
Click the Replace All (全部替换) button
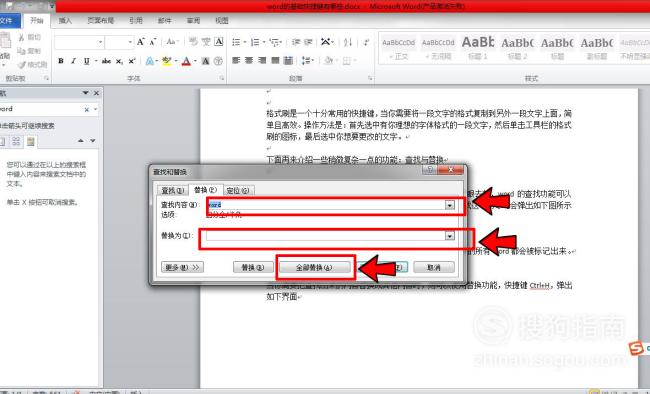[314, 268]
